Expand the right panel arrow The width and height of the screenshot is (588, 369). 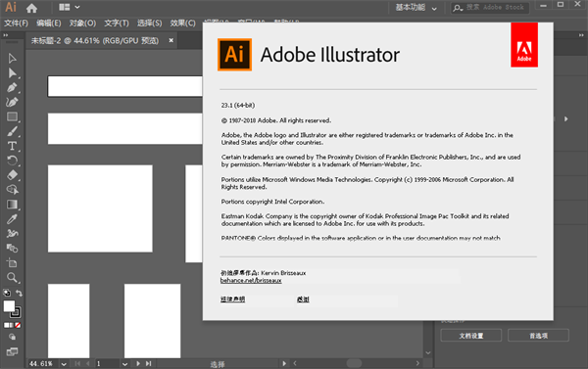[x=566, y=118]
